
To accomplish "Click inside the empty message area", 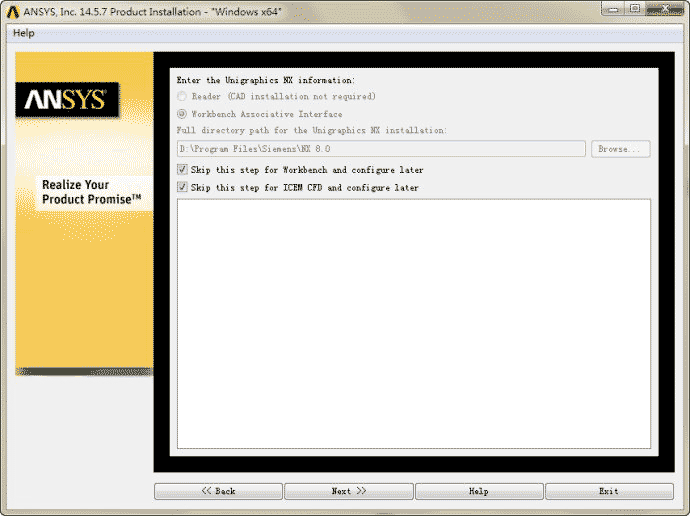I will tap(414, 324).
